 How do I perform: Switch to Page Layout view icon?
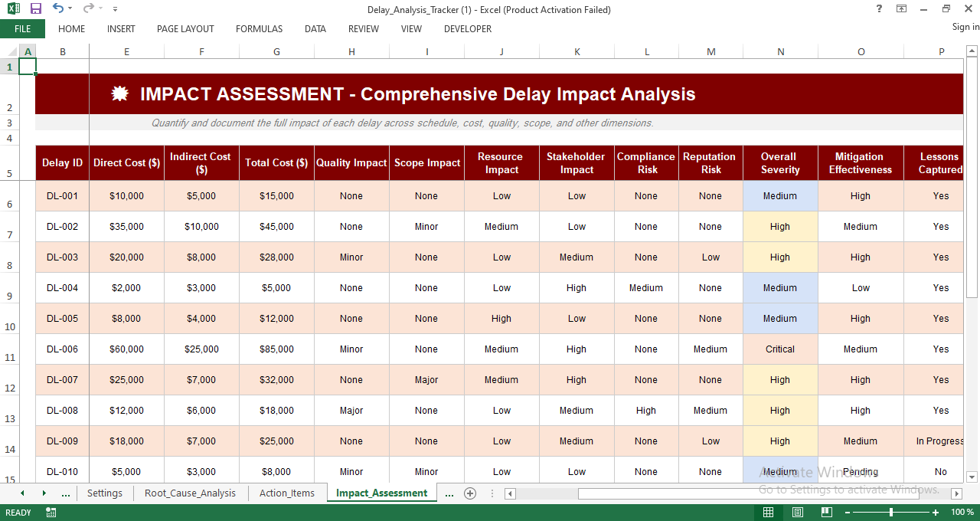798,512
